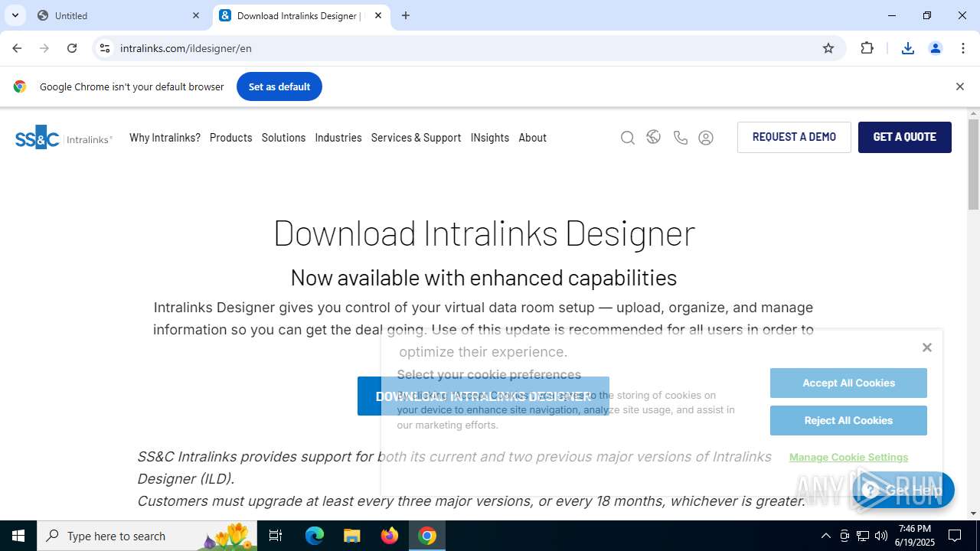Open the volume speaker tray icon
The height and width of the screenshot is (551, 980).
point(881,536)
